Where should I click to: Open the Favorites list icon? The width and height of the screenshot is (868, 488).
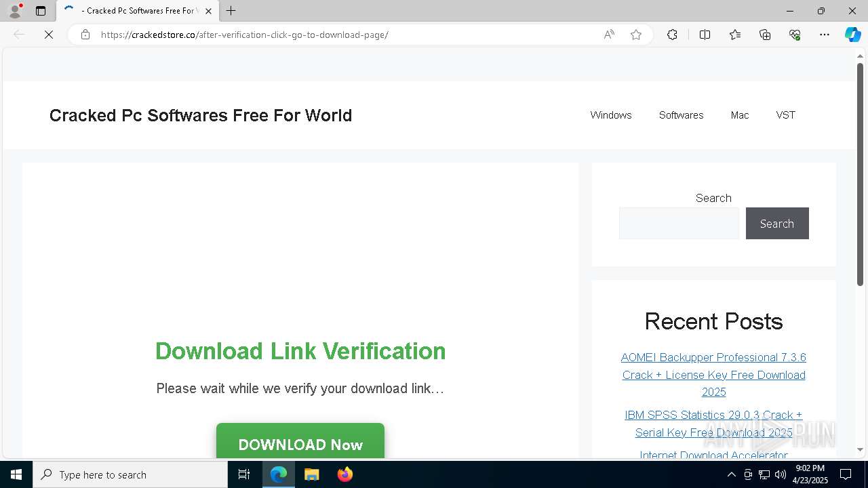click(x=735, y=35)
